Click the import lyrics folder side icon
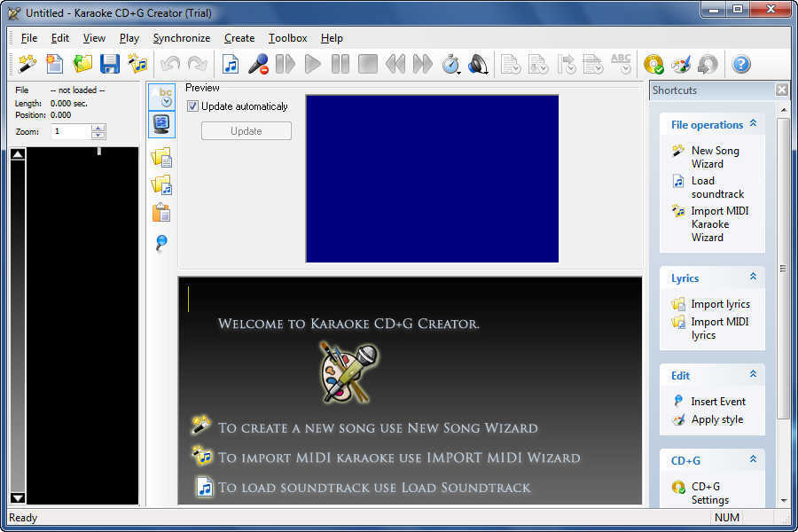Image resolution: width=798 pixels, height=532 pixels. (x=162, y=157)
